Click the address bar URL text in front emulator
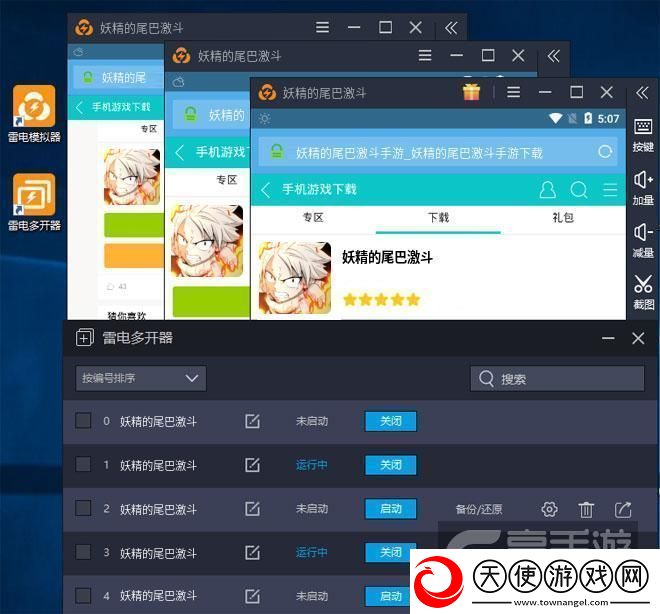Image resolution: width=660 pixels, height=614 pixels. pos(419,153)
